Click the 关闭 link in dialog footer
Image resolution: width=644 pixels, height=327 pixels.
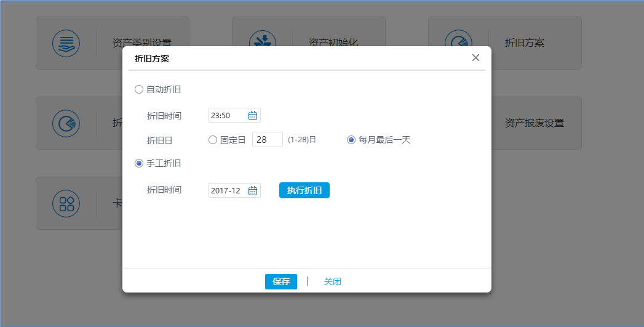(x=333, y=281)
